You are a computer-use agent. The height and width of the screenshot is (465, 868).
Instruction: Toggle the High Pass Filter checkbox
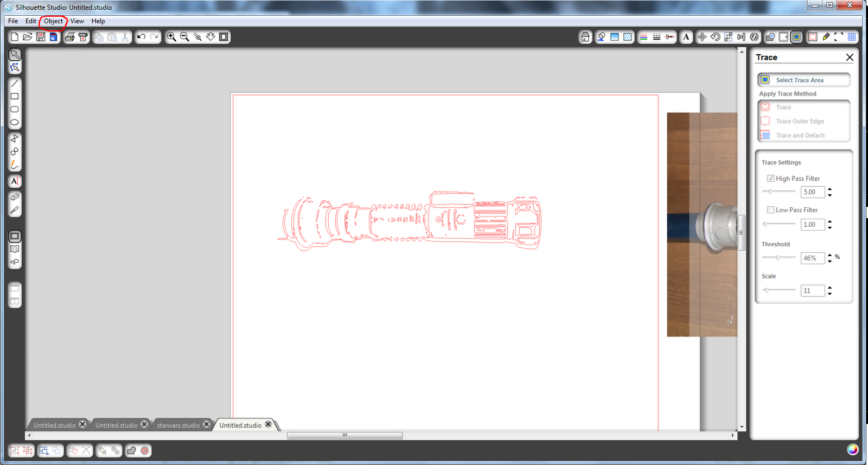[x=770, y=179]
